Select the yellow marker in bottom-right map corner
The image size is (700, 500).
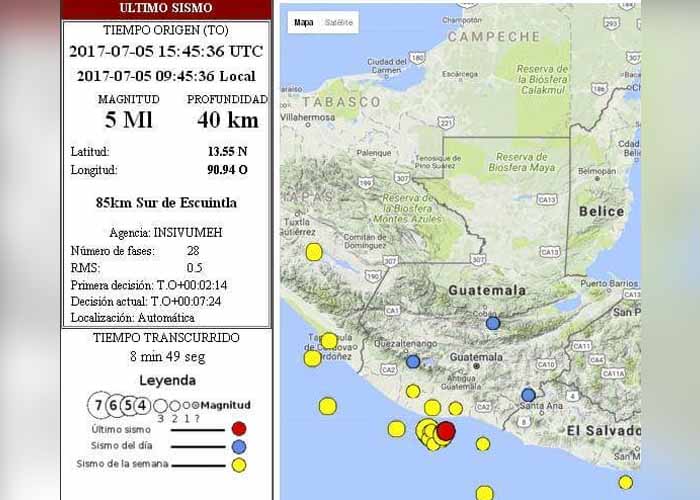(x=625, y=482)
